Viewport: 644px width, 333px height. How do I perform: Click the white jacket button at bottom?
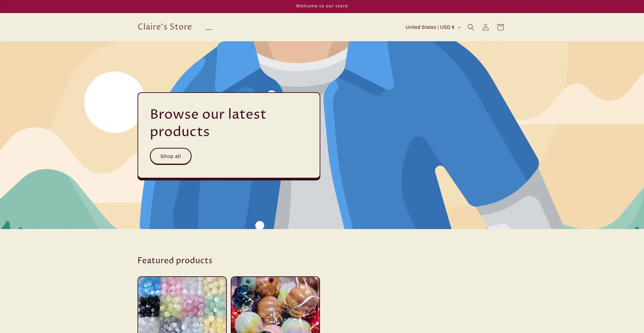pos(260,225)
